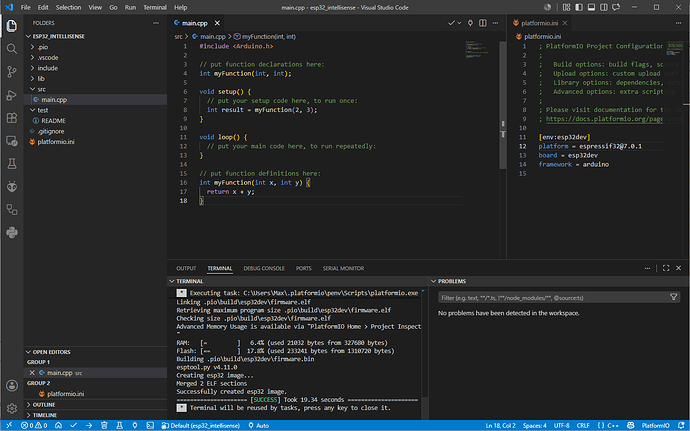Toggle the bottom panel layout button

(x=591, y=7)
